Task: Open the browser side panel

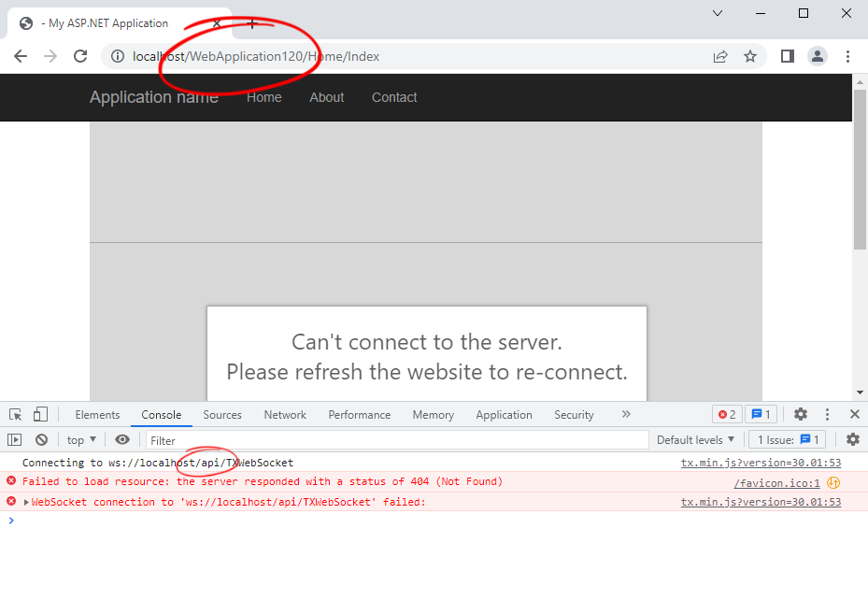Action: [787, 56]
